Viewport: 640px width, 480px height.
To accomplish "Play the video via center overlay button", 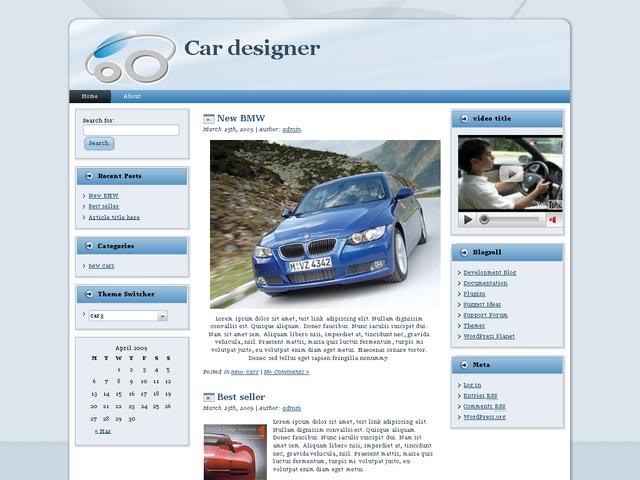I will pos(511,173).
